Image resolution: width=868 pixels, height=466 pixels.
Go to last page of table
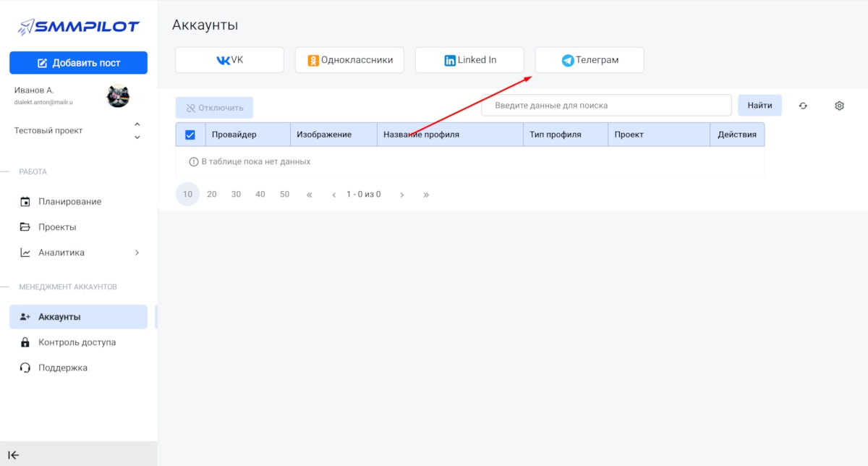426,195
